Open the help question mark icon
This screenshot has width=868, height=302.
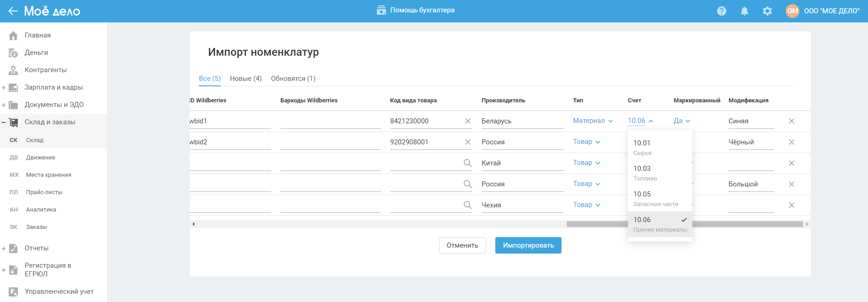pos(721,11)
